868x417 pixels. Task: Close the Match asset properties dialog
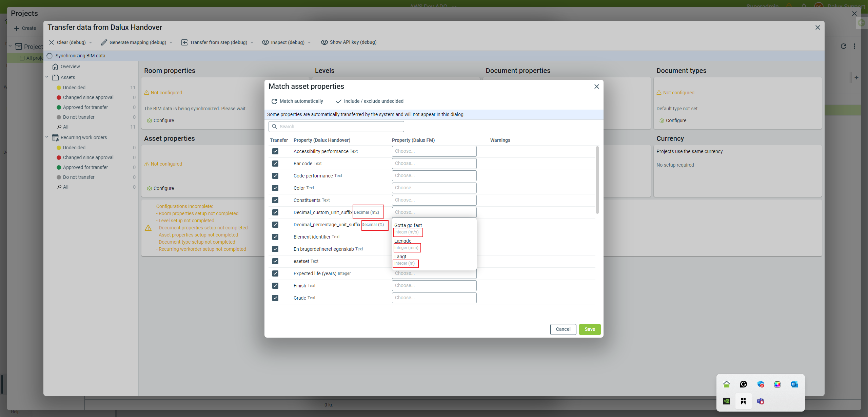(x=597, y=87)
